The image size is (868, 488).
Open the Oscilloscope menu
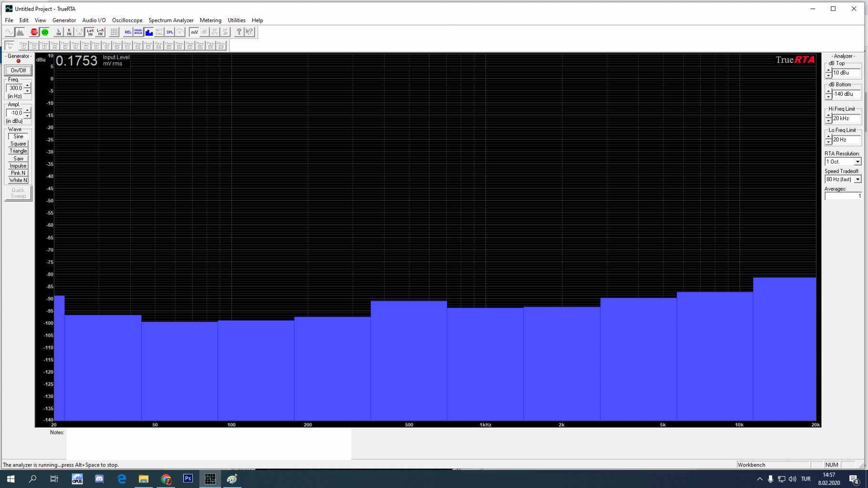click(127, 20)
